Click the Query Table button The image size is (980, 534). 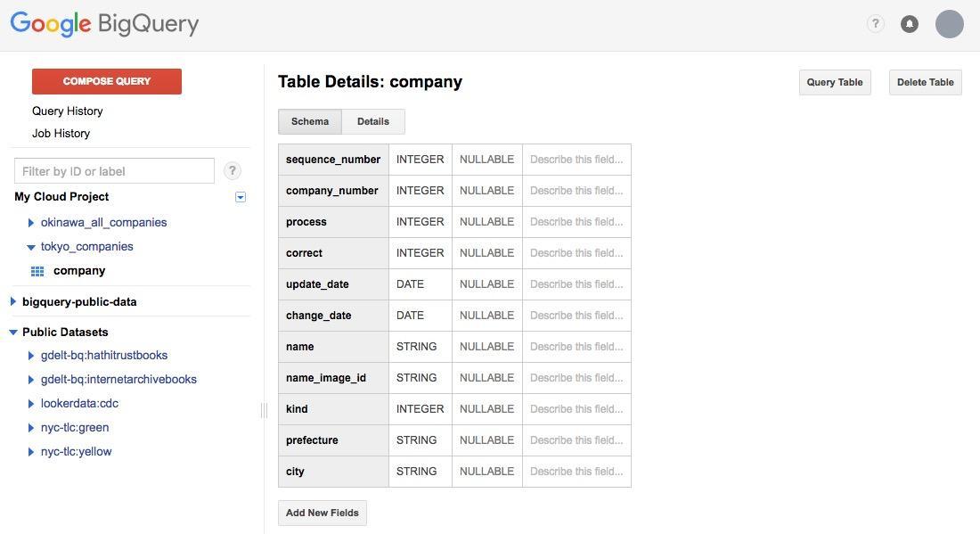pos(835,82)
